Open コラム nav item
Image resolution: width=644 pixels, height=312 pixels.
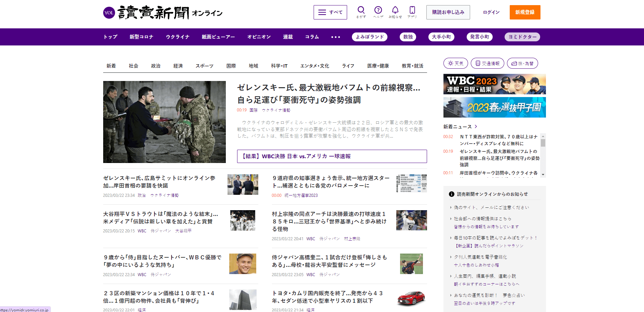coord(312,37)
